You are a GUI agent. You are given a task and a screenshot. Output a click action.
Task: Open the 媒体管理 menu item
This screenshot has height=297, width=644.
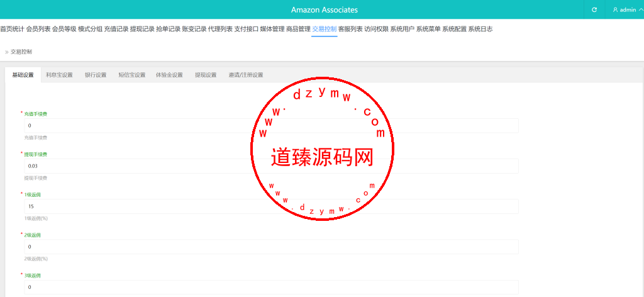272,29
